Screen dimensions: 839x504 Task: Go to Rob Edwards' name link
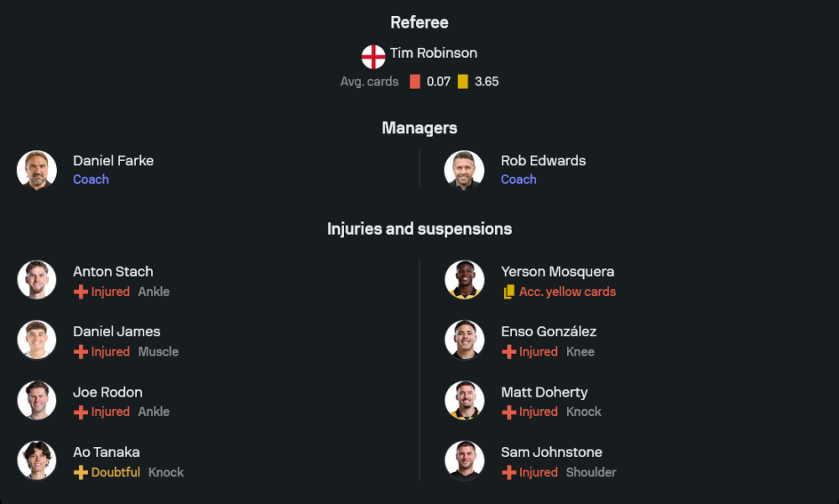(x=543, y=160)
